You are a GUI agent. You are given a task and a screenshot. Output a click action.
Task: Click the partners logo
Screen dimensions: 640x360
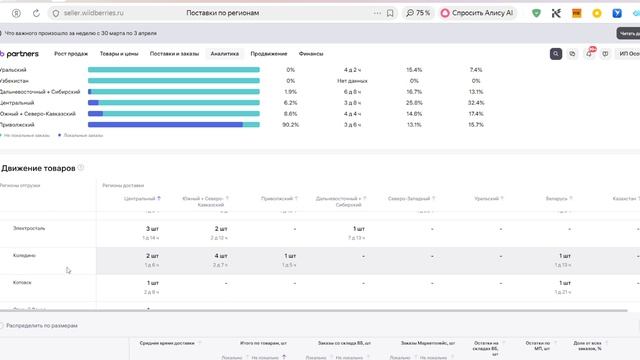point(19,53)
